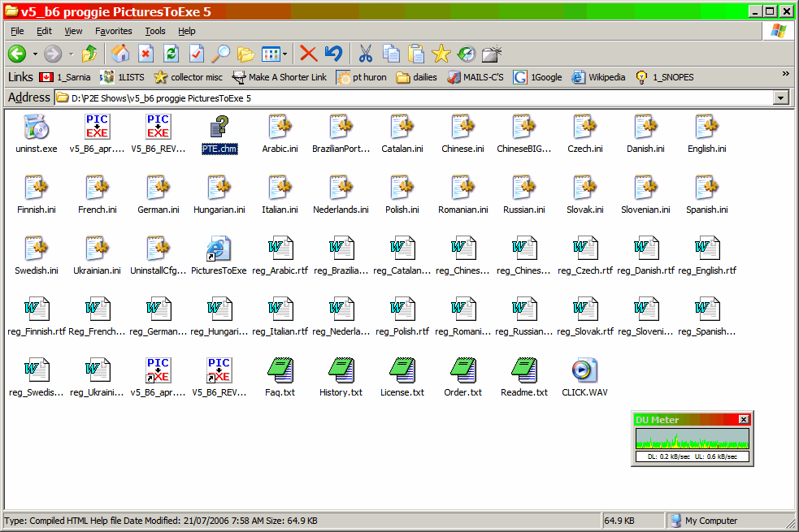Open the Wikipedia link
799x532 pixels.
coord(598,77)
